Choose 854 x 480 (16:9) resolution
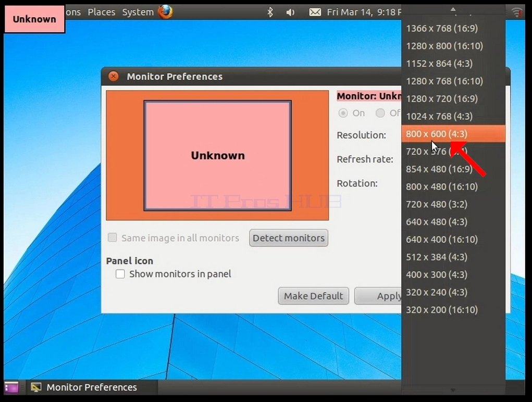 [453, 169]
